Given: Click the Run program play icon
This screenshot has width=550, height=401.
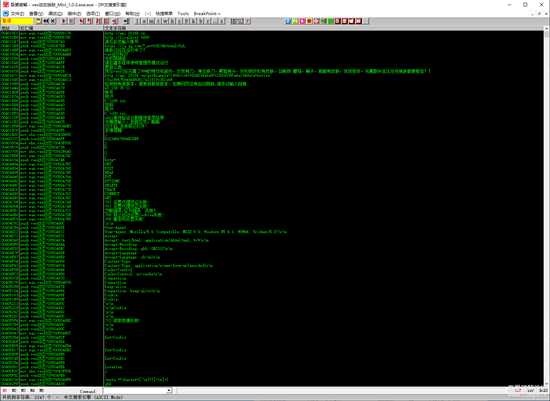Looking at the screenshot, I should [x=64, y=21].
